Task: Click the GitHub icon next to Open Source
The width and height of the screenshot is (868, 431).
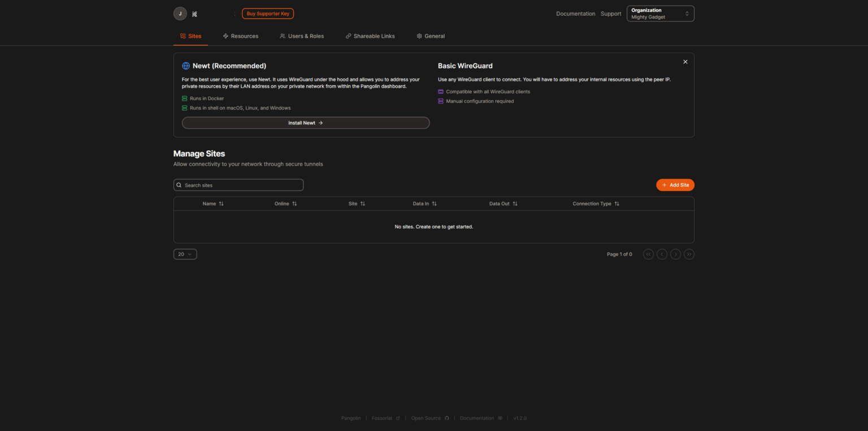Action: (447, 418)
